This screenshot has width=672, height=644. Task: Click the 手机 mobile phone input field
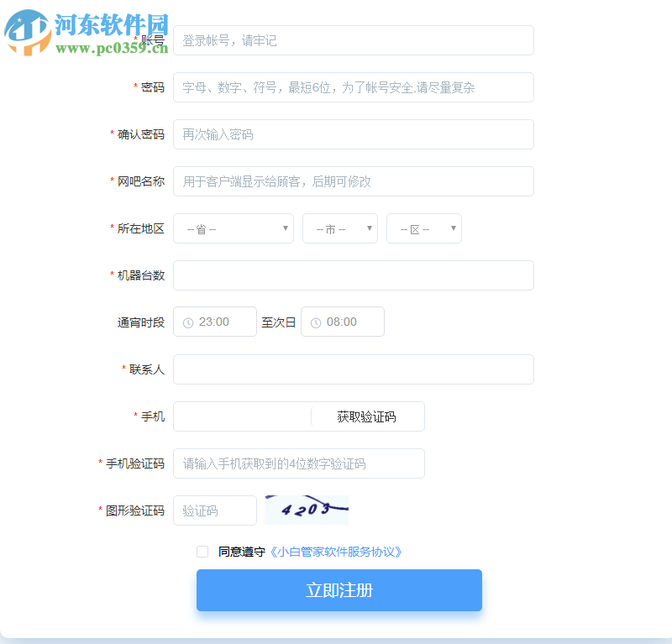[x=244, y=416]
